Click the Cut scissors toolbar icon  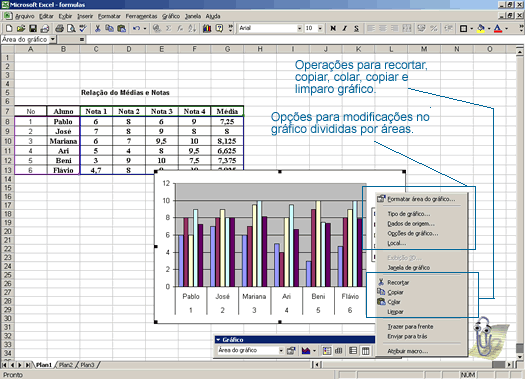click(x=97, y=28)
